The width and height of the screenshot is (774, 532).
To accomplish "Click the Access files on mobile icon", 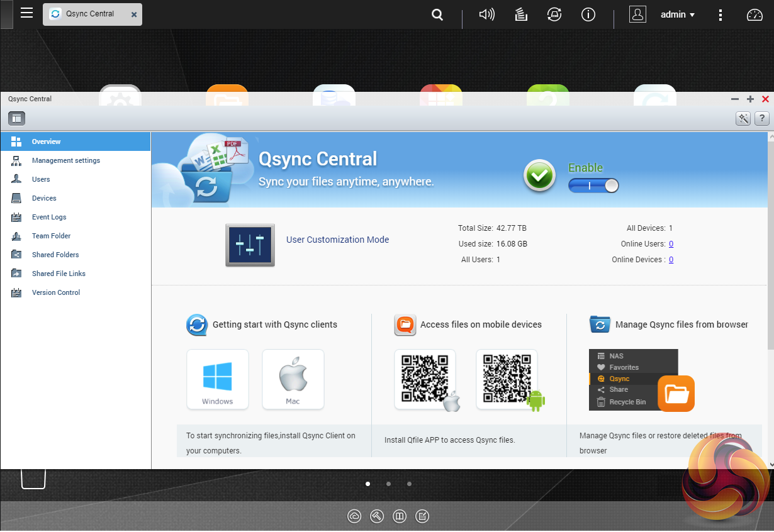I will pos(405,325).
